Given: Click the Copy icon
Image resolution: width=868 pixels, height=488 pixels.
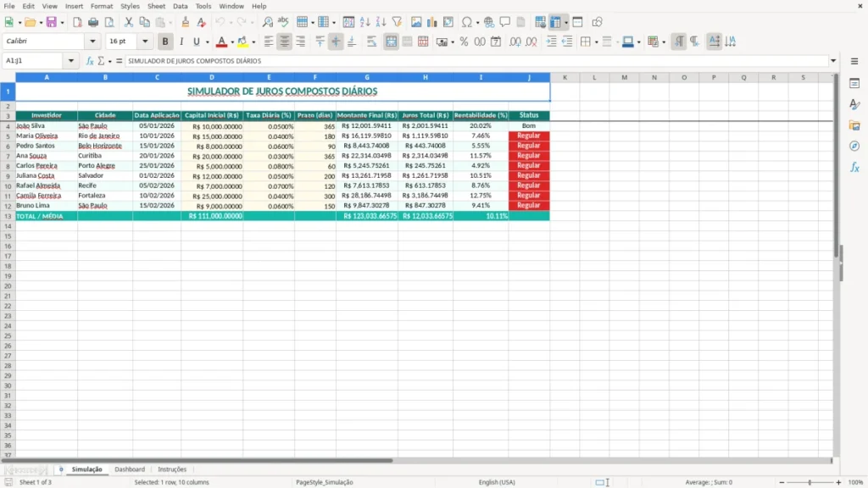Looking at the screenshot, I should pos(144,22).
